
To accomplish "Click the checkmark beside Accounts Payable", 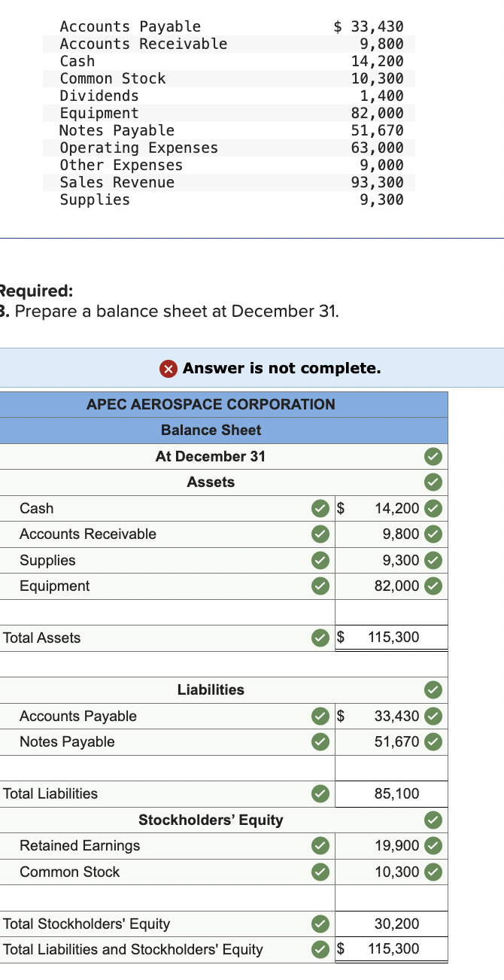I will (x=320, y=716).
